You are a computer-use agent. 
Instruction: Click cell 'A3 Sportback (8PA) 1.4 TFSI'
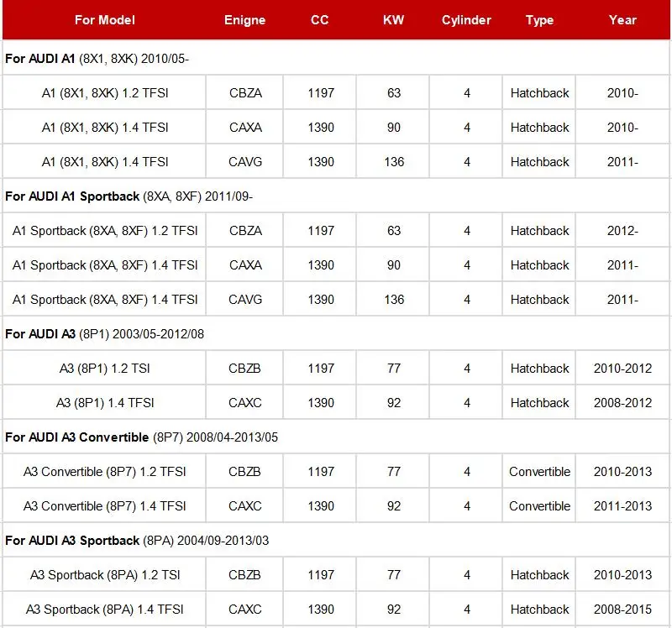point(104,610)
